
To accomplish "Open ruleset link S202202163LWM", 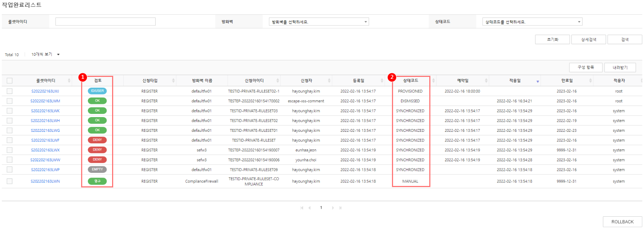I will coord(45,101).
